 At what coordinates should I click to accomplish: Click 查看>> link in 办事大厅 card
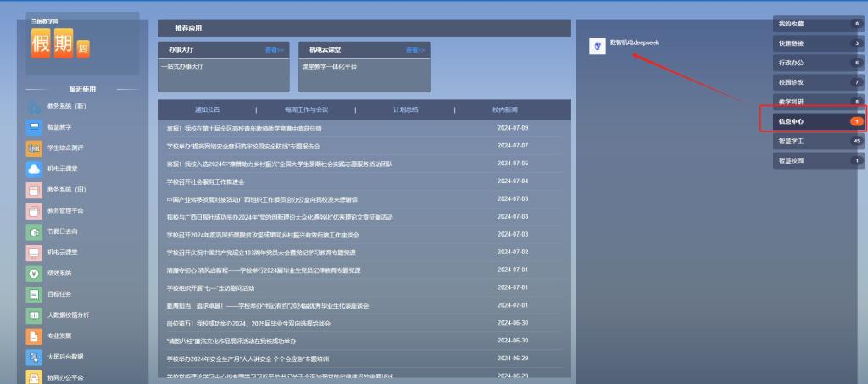pos(274,50)
